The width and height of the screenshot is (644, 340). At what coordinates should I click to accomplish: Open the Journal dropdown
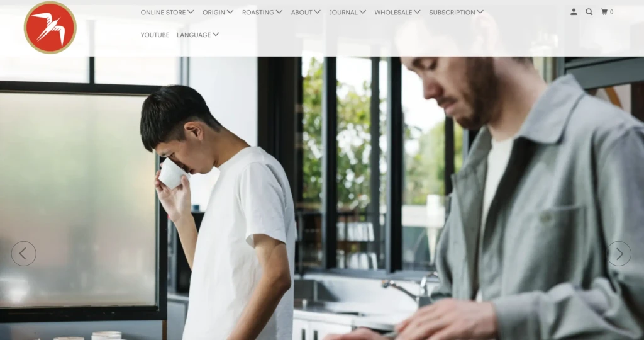(347, 13)
